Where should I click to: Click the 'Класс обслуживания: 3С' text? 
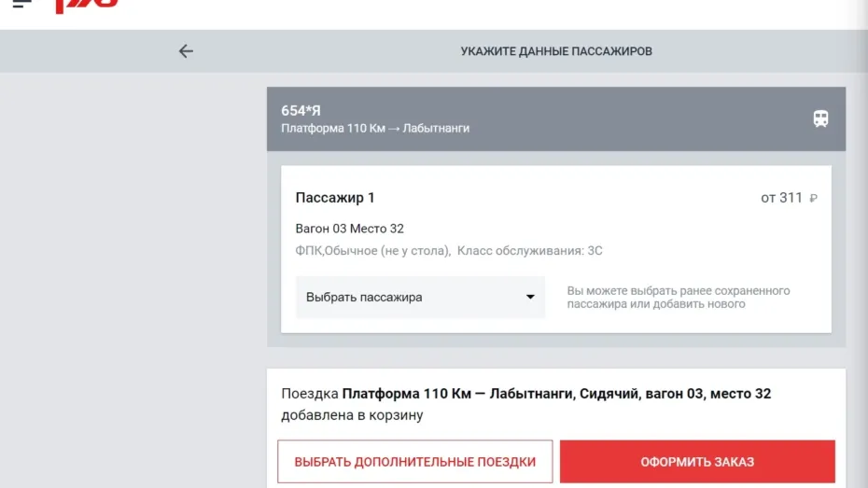[x=530, y=251]
